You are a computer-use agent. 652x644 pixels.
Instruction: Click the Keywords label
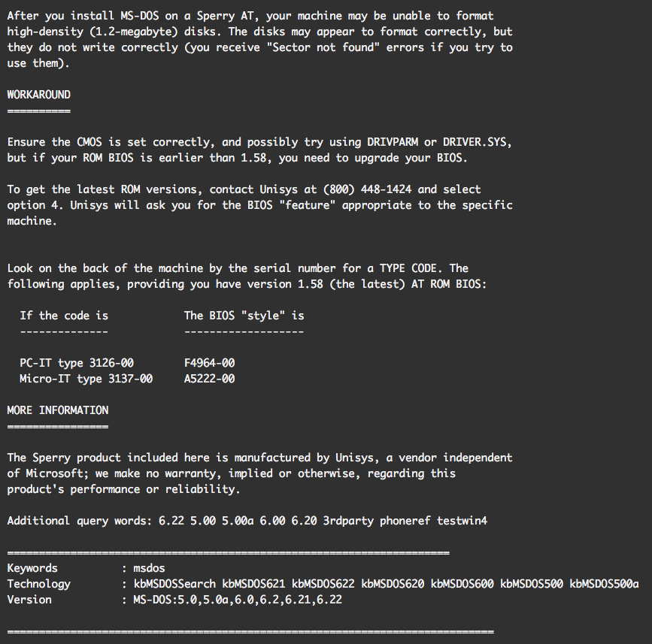(x=32, y=568)
